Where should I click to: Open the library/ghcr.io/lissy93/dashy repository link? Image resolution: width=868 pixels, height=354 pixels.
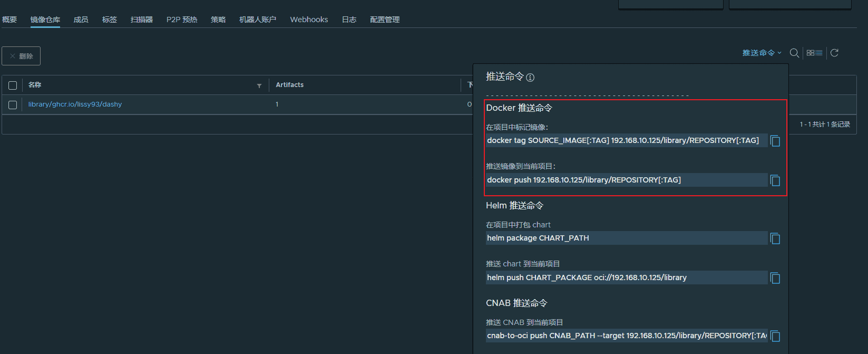pos(75,104)
